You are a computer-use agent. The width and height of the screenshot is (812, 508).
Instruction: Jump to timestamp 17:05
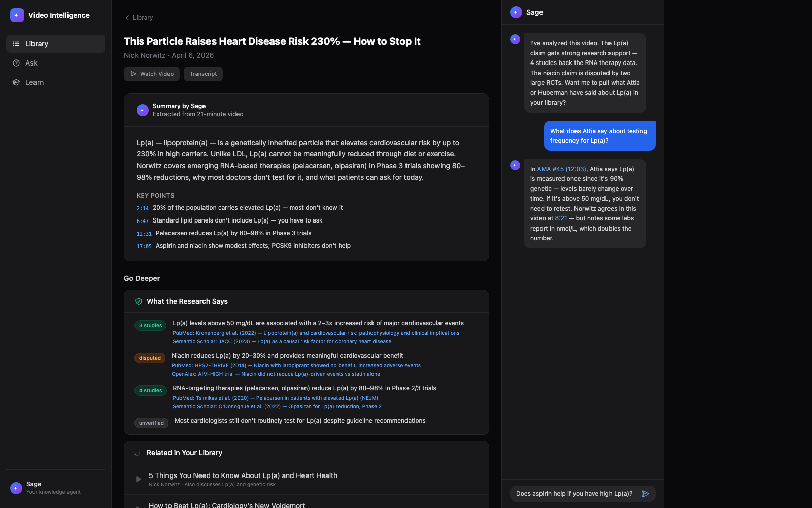(x=144, y=246)
